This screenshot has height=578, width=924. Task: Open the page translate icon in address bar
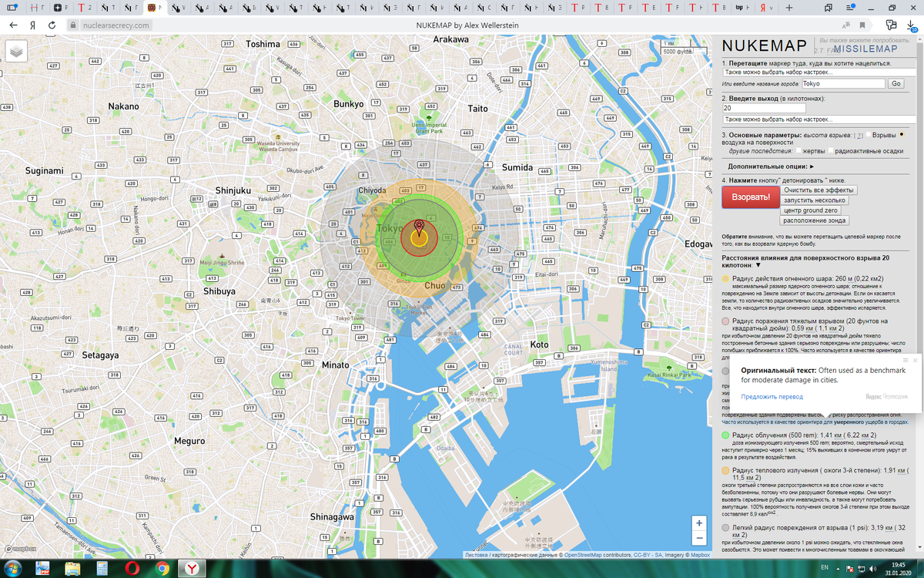tap(846, 25)
